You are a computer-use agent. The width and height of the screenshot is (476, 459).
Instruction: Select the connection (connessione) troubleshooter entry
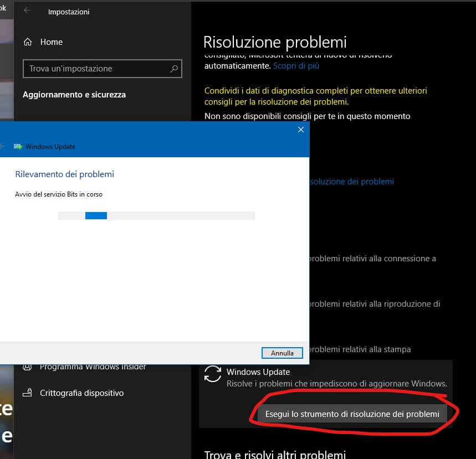[372, 259]
